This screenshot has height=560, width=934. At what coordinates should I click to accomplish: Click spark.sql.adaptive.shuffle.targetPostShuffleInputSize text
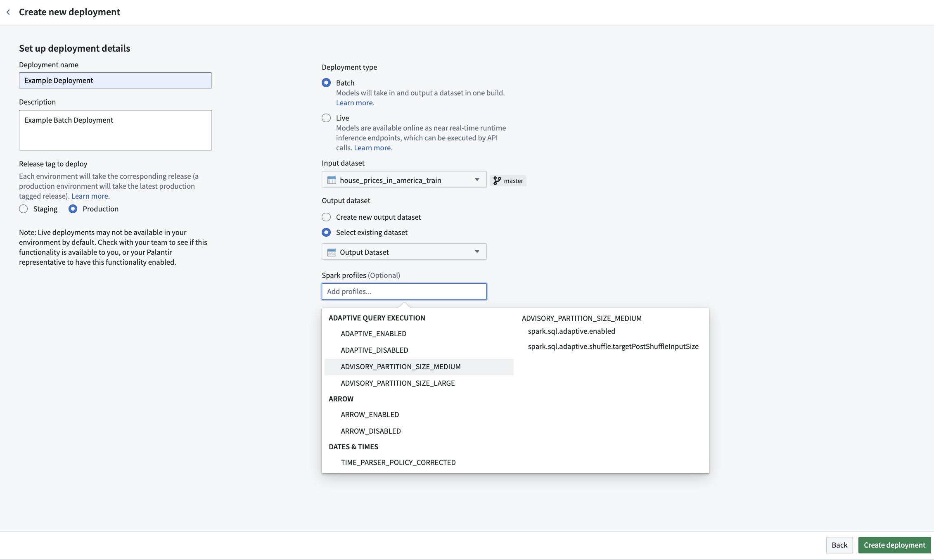click(613, 346)
